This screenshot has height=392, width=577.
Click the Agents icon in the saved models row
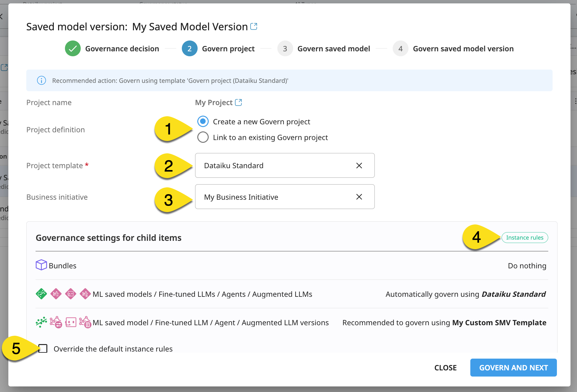tap(71, 294)
